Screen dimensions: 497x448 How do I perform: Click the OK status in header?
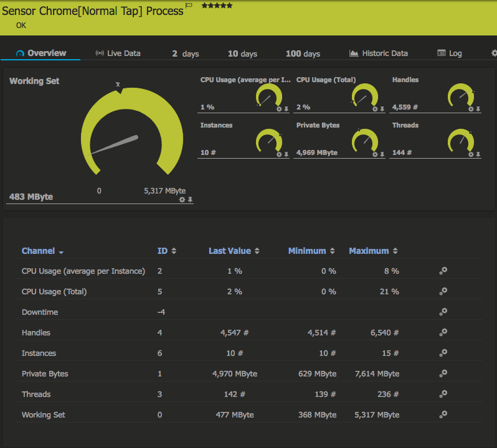(21, 26)
